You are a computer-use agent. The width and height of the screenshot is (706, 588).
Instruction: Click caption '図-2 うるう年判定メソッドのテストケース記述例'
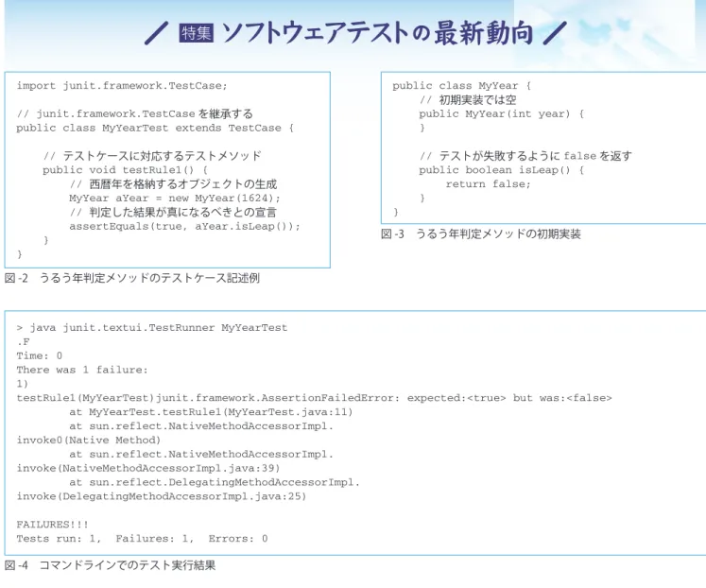(x=132, y=278)
